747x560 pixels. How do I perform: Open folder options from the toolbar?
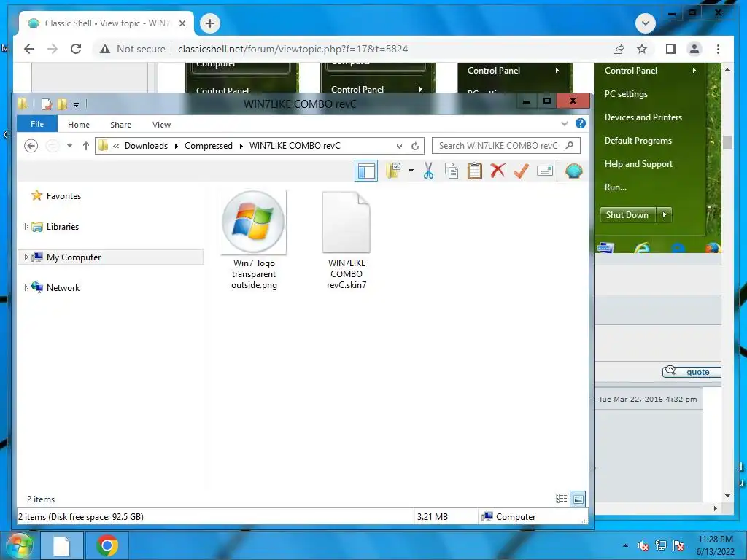(393, 171)
